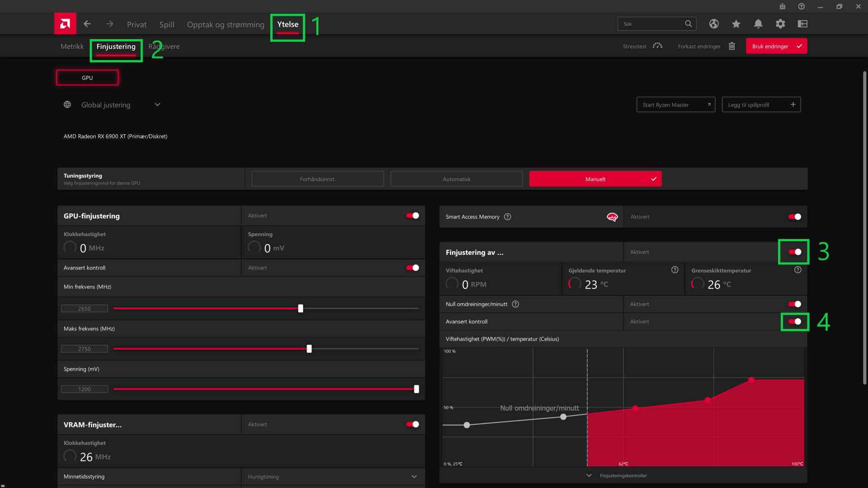Click Spenning (mV) slider handle
The width and height of the screenshot is (868, 488).
coord(416,389)
